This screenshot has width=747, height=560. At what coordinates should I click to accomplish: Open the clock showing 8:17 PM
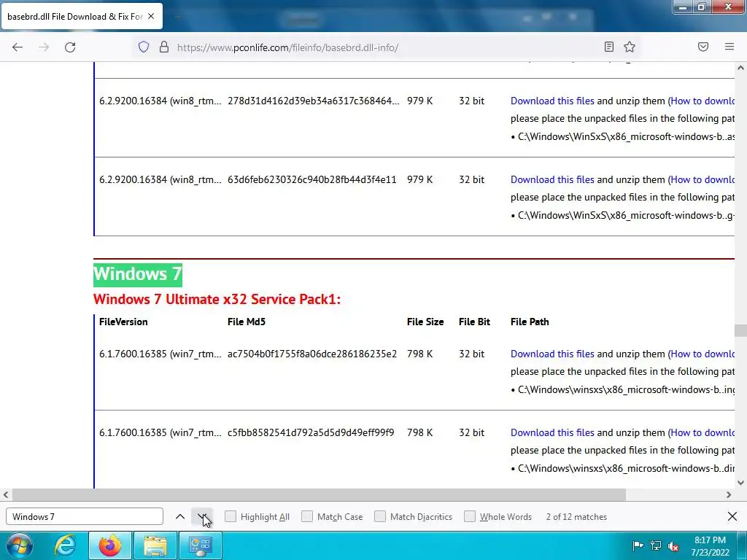point(710,546)
